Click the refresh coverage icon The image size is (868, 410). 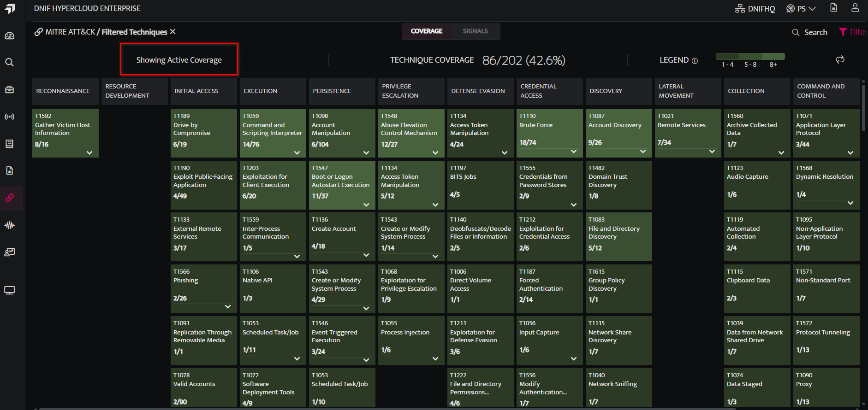coord(840,59)
